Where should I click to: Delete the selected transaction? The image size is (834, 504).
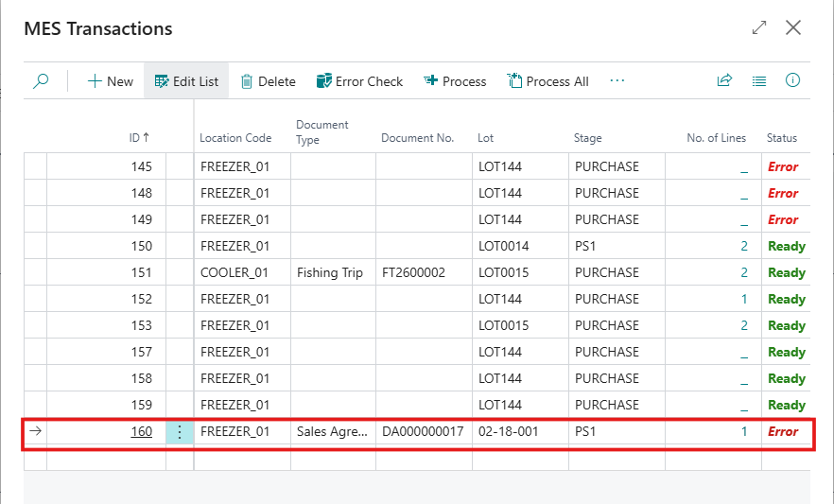[268, 81]
